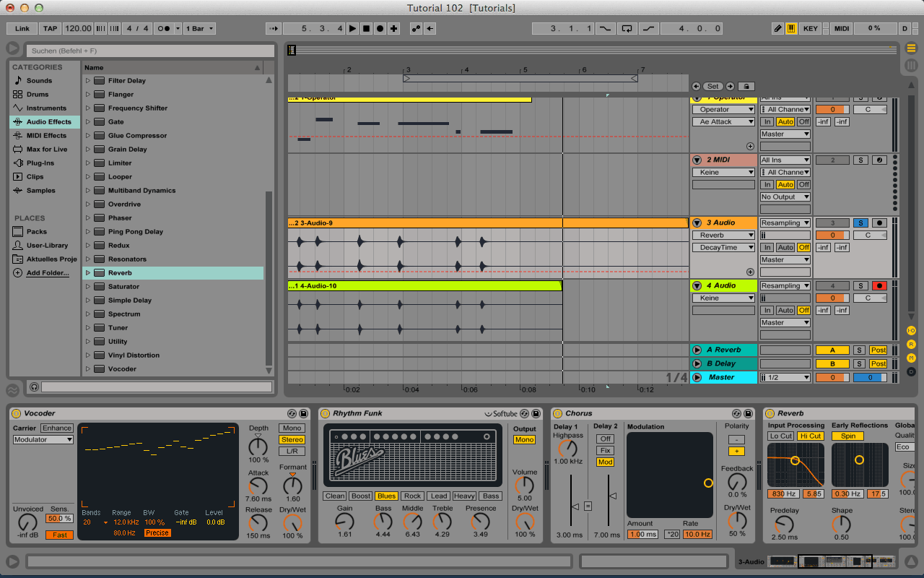
Task: Open the Operator device chooser dropdown
Action: pyautogui.click(x=723, y=108)
